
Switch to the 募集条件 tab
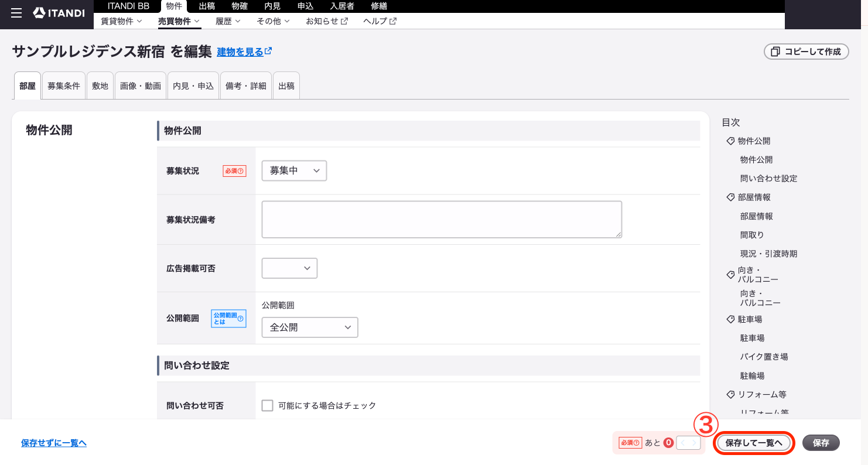click(64, 86)
